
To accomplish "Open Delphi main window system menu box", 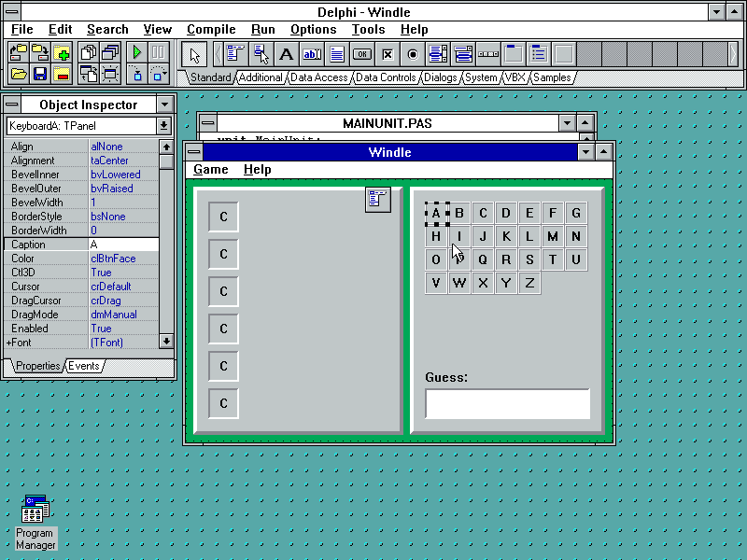I will [12, 12].
